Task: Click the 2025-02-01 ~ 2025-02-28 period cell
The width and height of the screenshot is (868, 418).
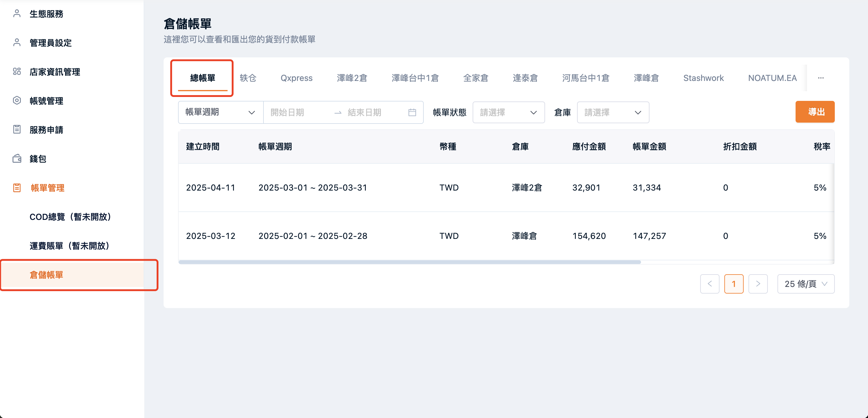Action: point(313,236)
